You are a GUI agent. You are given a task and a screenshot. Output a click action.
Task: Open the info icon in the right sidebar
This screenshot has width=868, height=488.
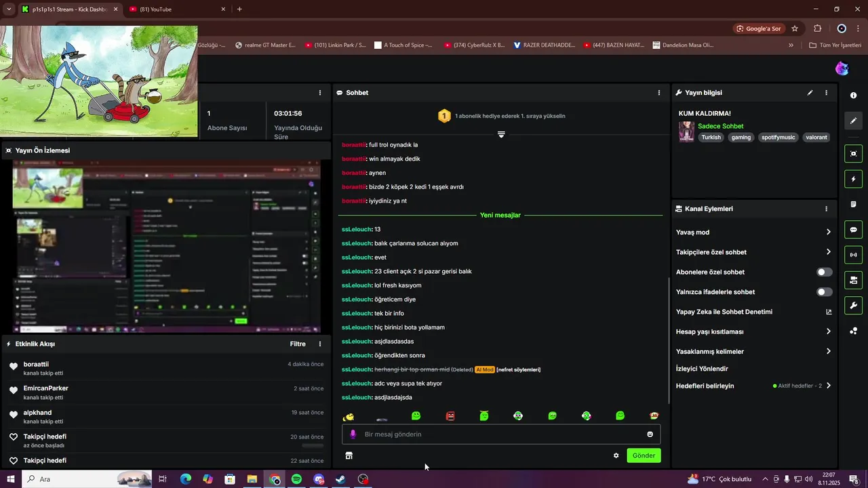pyautogui.click(x=853, y=96)
